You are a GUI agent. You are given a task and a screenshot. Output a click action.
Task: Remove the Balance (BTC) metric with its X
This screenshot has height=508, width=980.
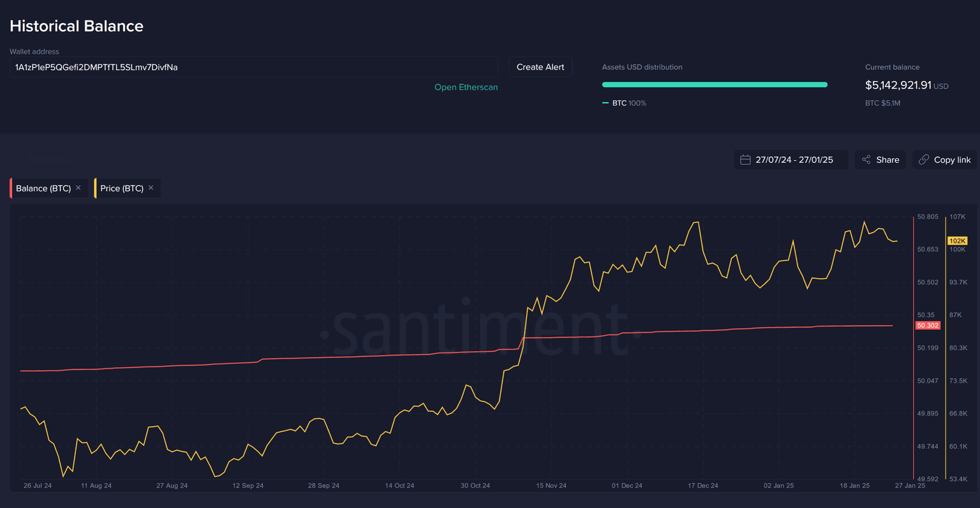[78, 188]
